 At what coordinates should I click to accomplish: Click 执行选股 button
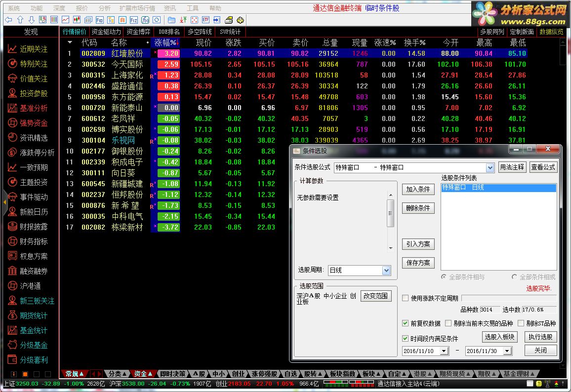click(540, 337)
